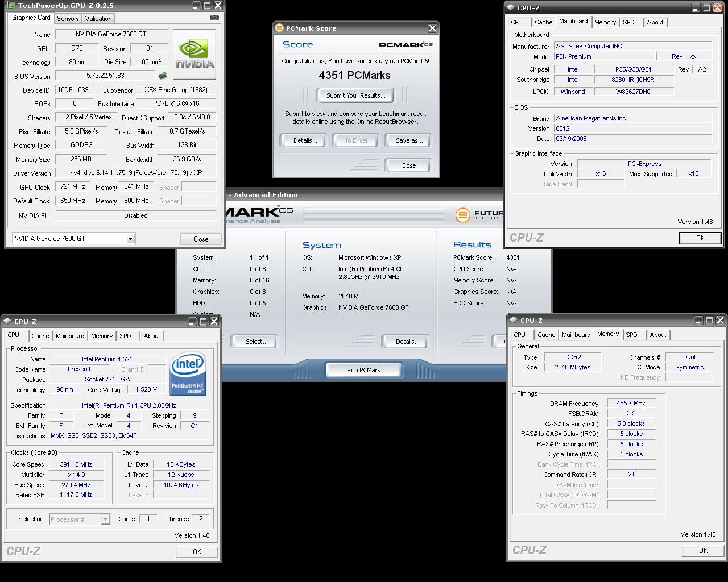728x582 pixels.
Task: Click the Rated FSB field 1117.6 MHz
Action: [x=76, y=495]
